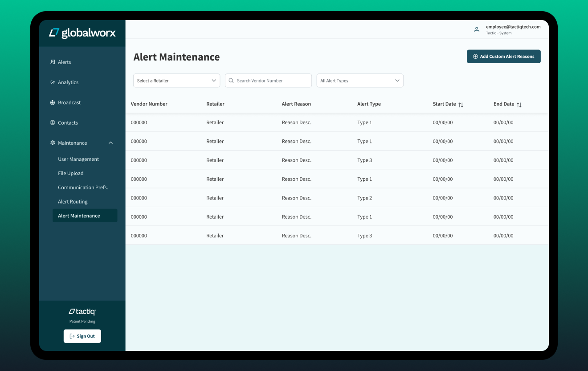Click the Broadcast sidebar icon
The height and width of the screenshot is (371, 588).
pos(53,102)
